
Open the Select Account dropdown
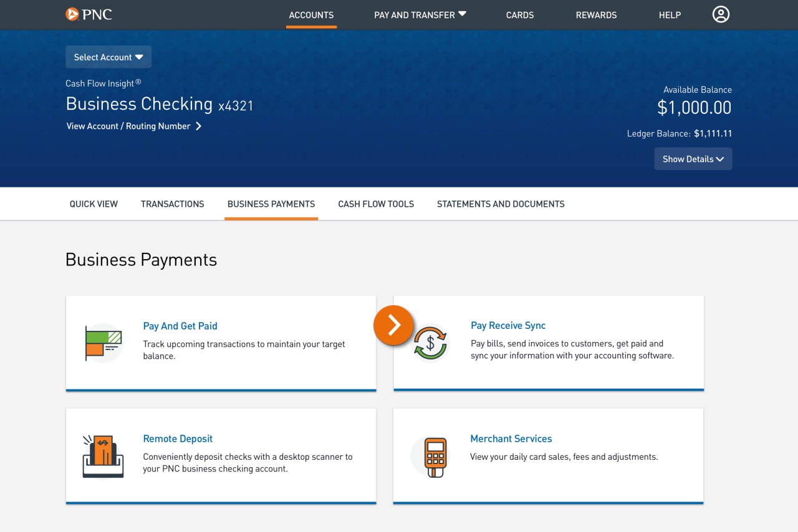pyautogui.click(x=108, y=57)
